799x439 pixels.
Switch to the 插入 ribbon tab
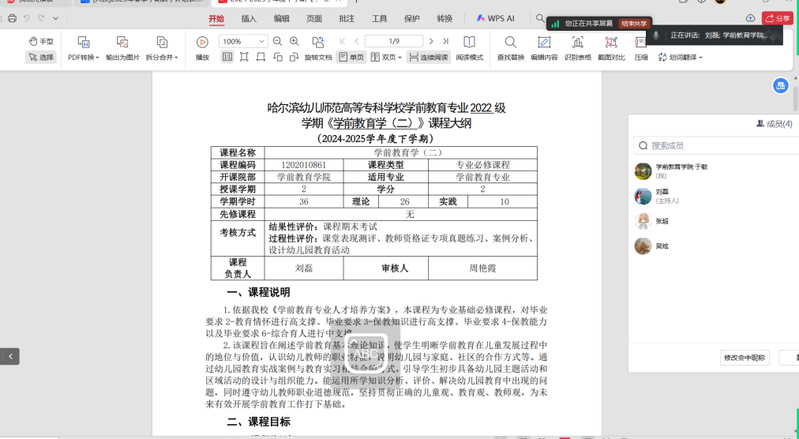tap(249, 18)
